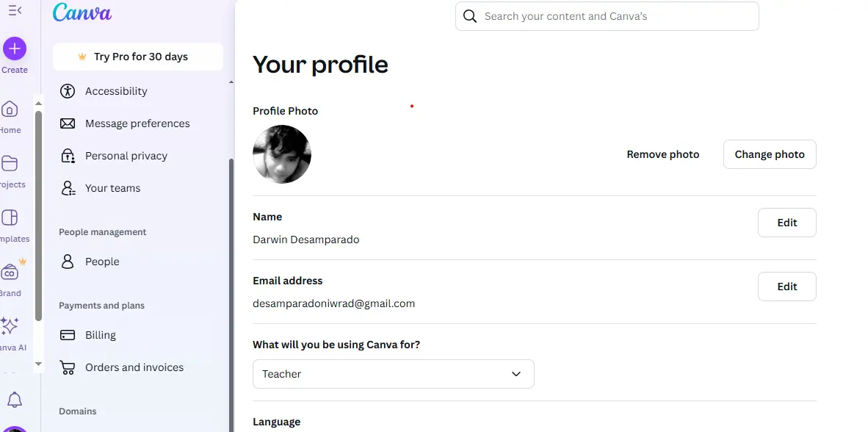Open the notifications bell icon
The height and width of the screenshot is (432, 868).
[x=15, y=400]
